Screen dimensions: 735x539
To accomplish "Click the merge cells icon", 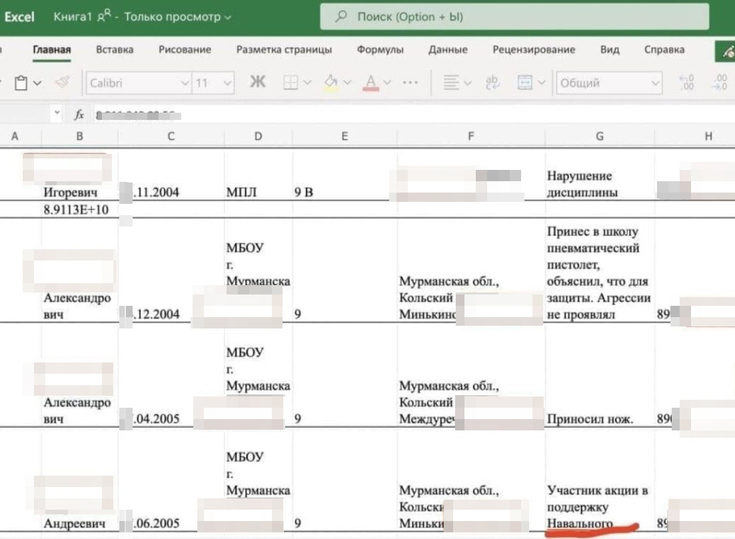I will [527, 84].
